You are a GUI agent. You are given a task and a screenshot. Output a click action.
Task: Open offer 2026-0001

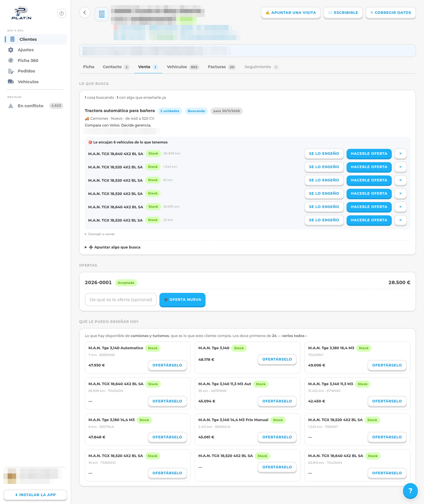pos(98,283)
